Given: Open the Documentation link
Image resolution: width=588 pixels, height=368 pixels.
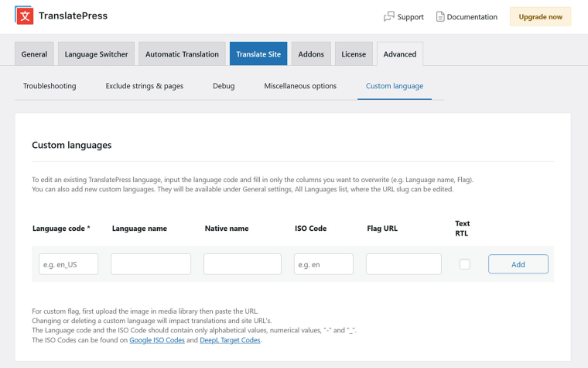Looking at the screenshot, I should pos(472,17).
